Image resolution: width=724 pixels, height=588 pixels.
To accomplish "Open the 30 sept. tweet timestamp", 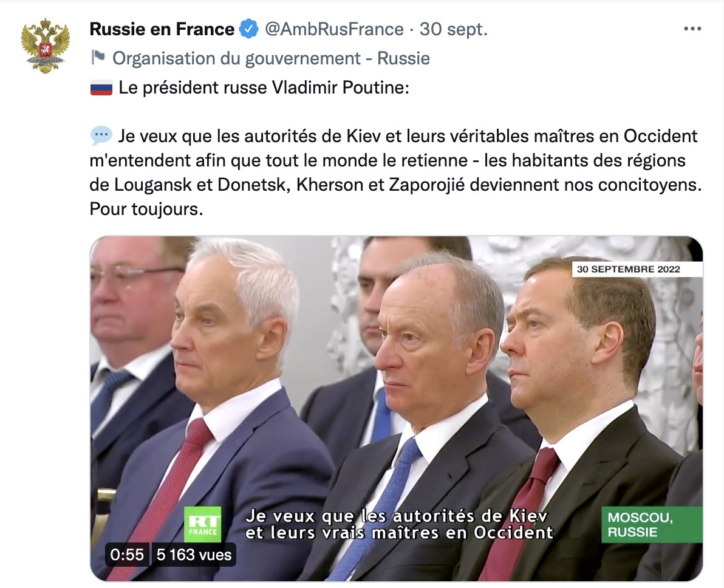I will pyautogui.click(x=454, y=29).
